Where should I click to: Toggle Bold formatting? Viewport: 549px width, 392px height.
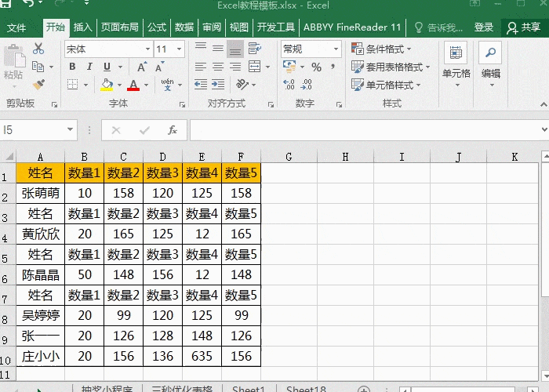click(72, 67)
